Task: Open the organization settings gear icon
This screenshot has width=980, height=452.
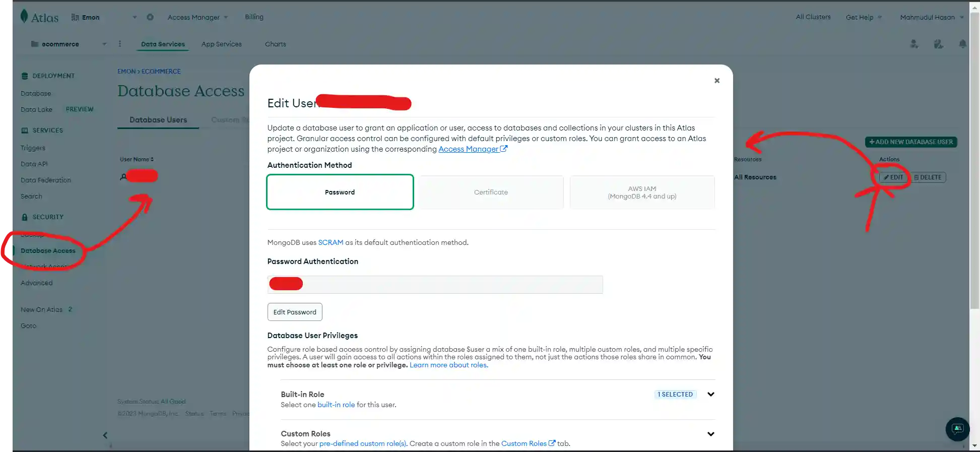Action: coord(150,17)
